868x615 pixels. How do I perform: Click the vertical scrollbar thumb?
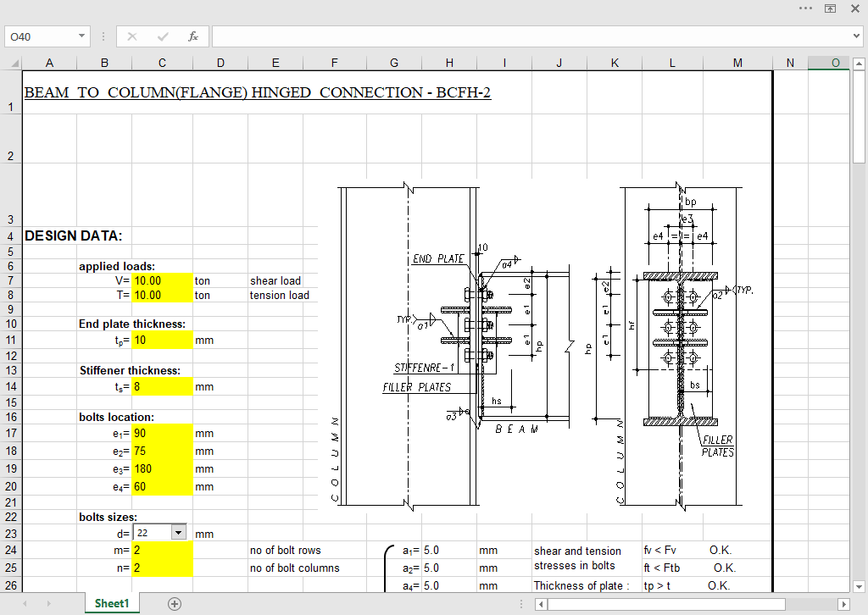(x=859, y=117)
